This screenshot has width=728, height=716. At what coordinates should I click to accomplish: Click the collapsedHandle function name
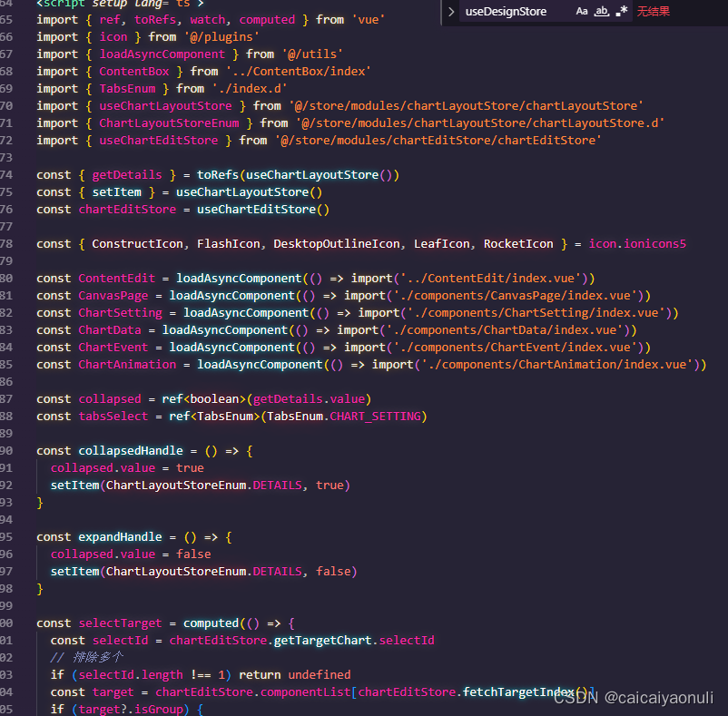pos(130,450)
